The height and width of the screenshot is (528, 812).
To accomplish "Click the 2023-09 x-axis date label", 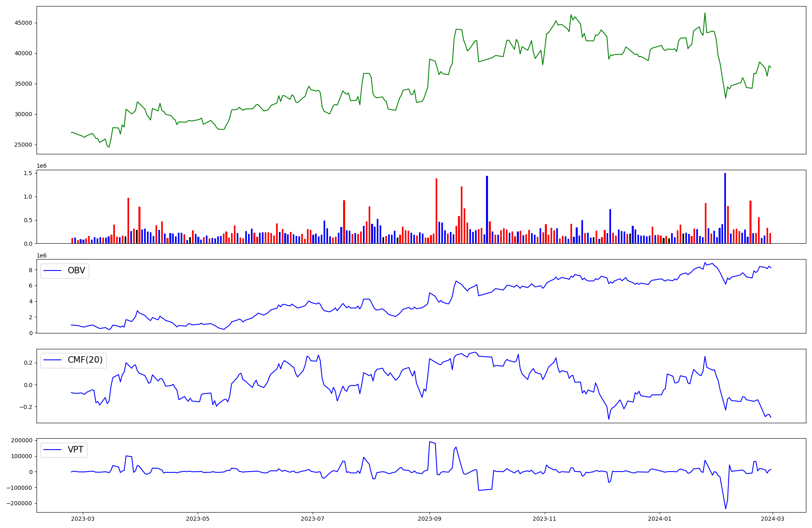I will click(430, 519).
